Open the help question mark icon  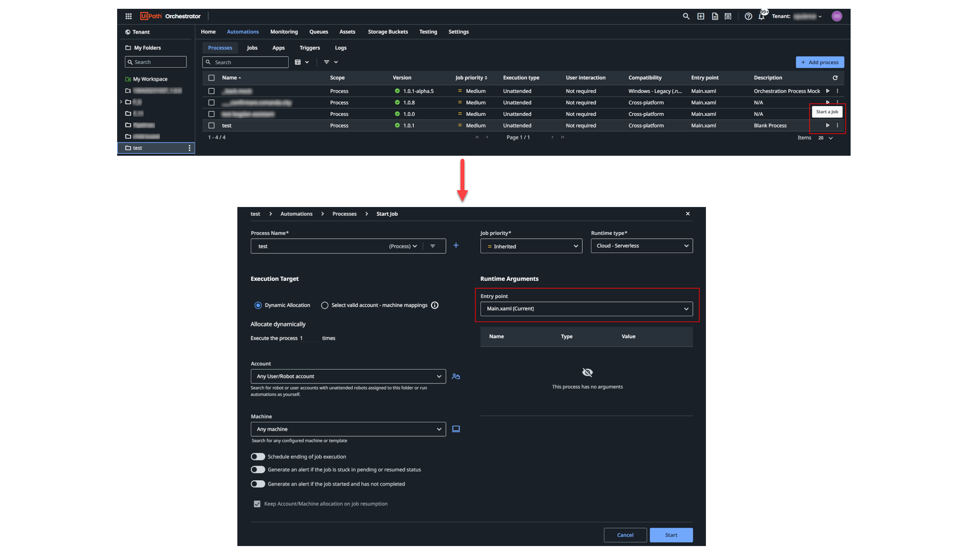pos(748,16)
